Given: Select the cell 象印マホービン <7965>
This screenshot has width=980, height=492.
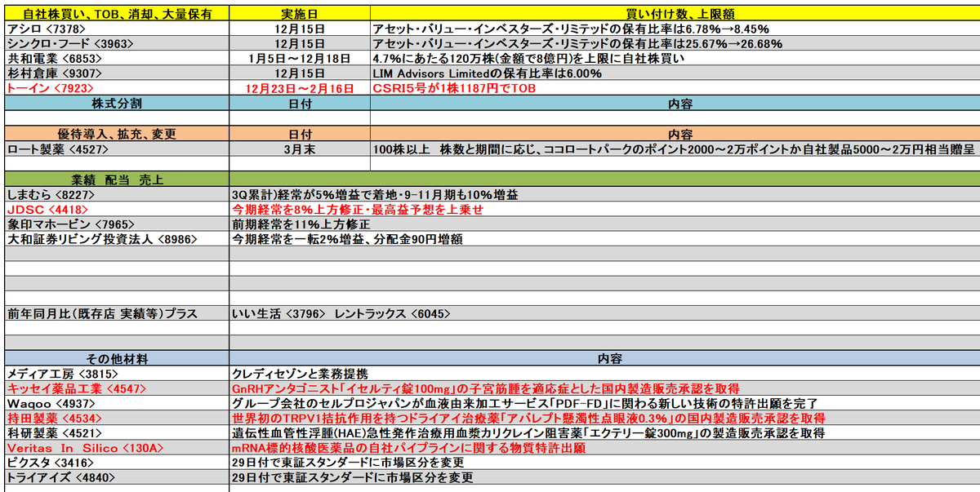Looking at the screenshot, I should point(117,224).
